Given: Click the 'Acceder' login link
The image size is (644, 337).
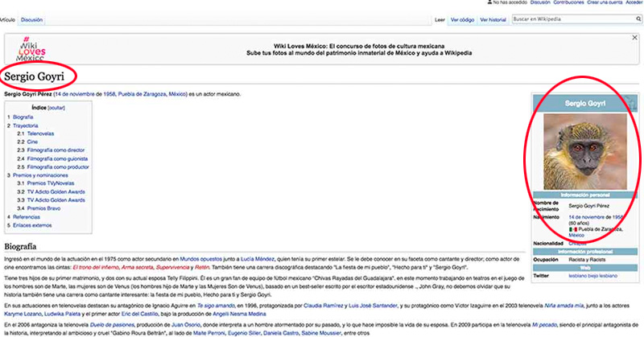Looking at the screenshot, I should (634, 3).
